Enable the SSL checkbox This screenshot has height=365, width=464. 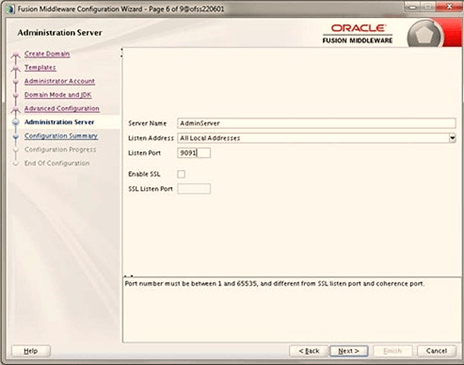181,174
